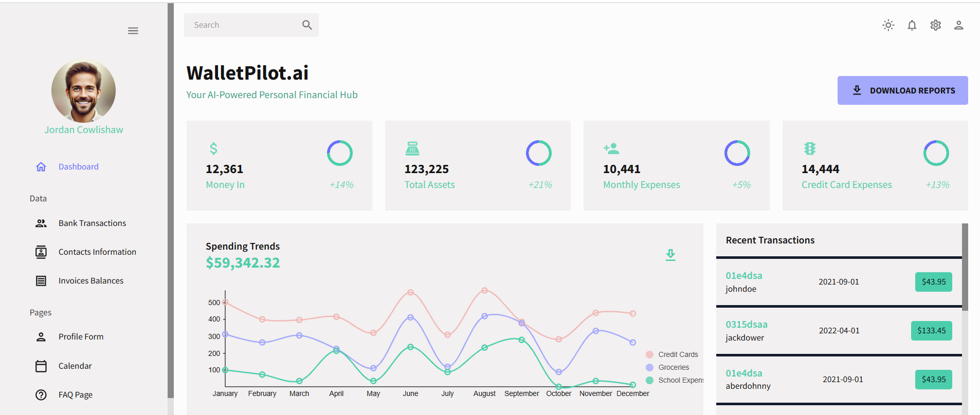This screenshot has width=980, height=415.
Task: Click the johndoe username
Action: pos(741,289)
